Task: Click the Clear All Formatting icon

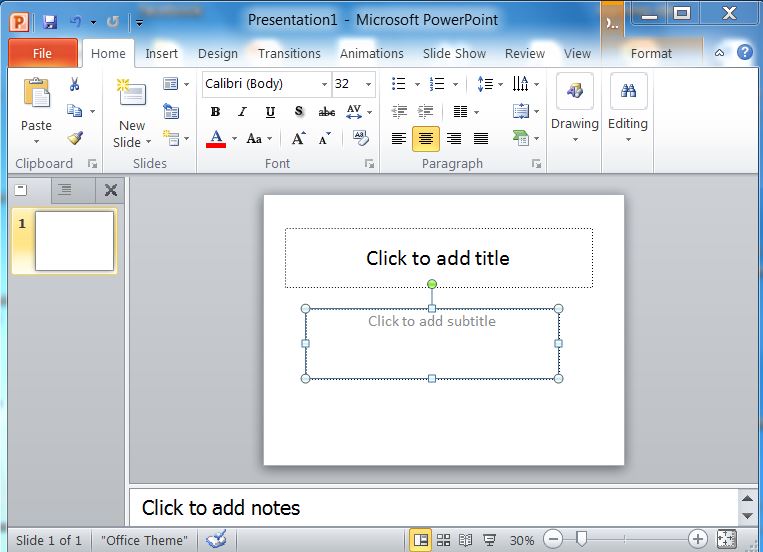Action: click(361, 139)
